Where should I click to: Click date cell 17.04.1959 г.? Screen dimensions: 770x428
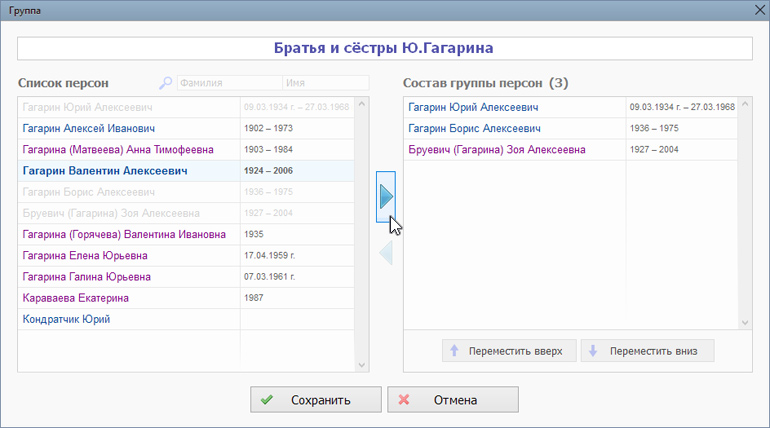297,256
